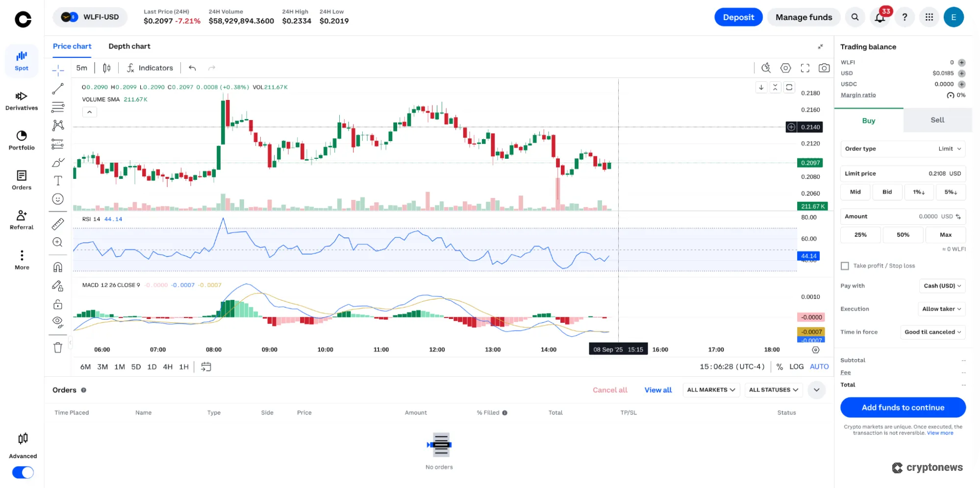Image resolution: width=980 pixels, height=488 pixels.
Task: Open the emoji annotation tool
Action: point(58,199)
